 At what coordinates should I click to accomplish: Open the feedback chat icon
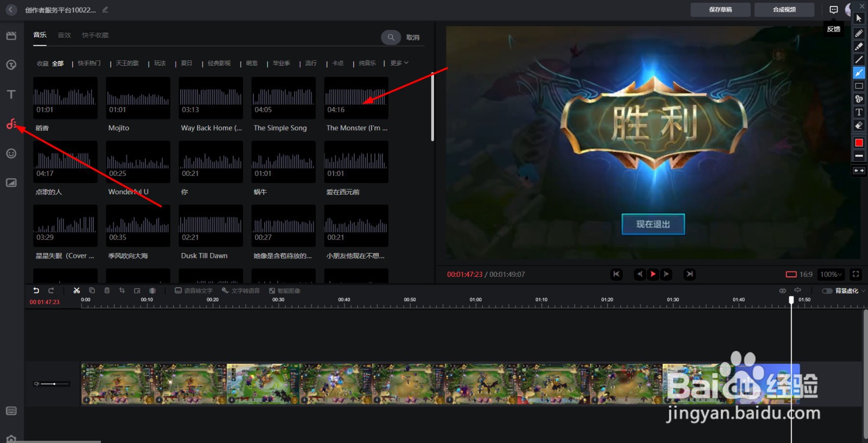tap(834, 10)
